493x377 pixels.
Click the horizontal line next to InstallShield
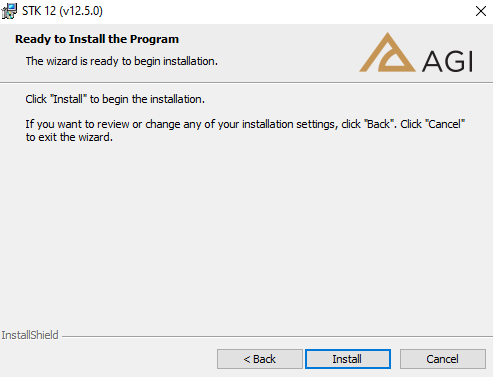pos(277,336)
